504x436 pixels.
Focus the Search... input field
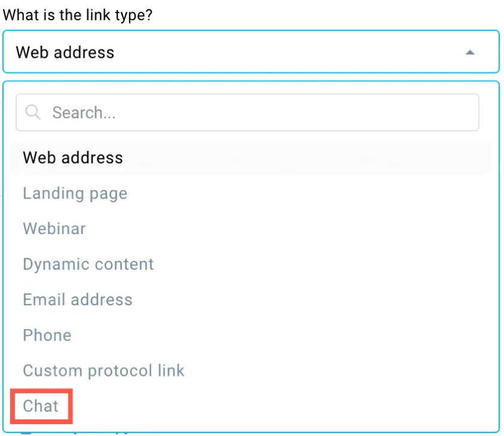[247, 112]
